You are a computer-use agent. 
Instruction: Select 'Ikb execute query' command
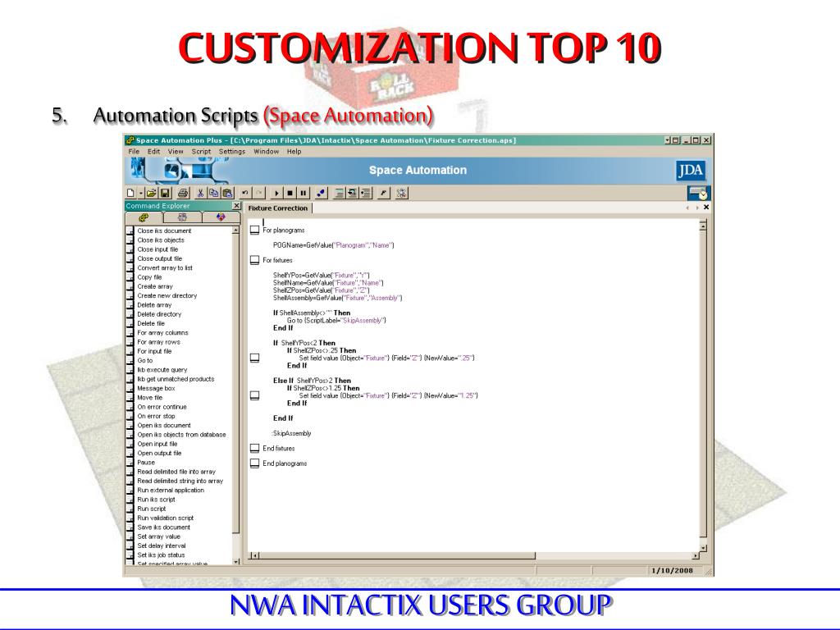click(162, 370)
